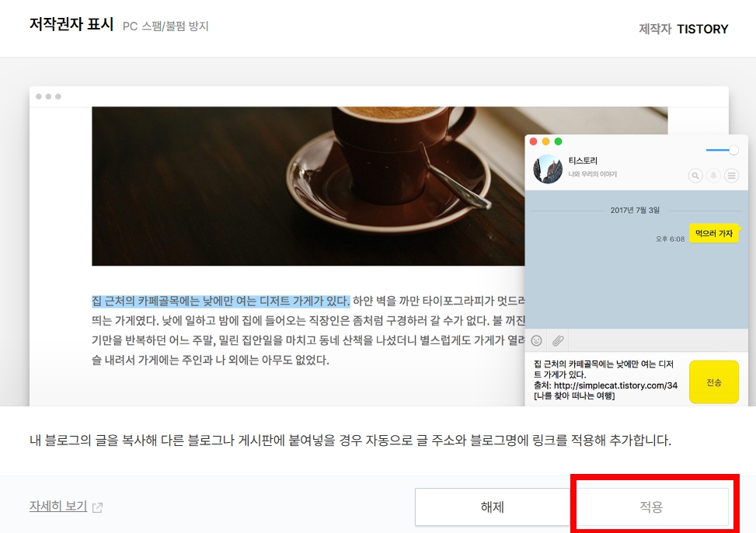Image resolution: width=756 pixels, height=533 pixels.
Task: Open the 자세히 보기 link
Action: coord(58,506)
